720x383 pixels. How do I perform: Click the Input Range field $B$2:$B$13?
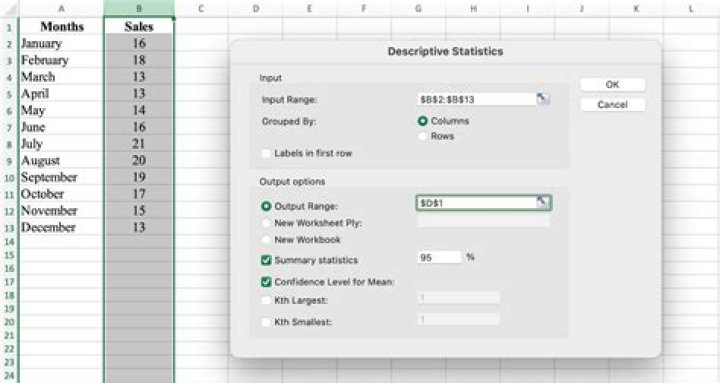(x=477, y=99)
